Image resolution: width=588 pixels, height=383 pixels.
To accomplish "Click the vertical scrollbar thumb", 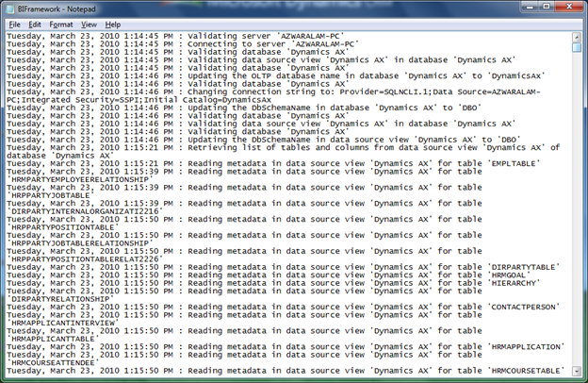I will tap(577, 47).
